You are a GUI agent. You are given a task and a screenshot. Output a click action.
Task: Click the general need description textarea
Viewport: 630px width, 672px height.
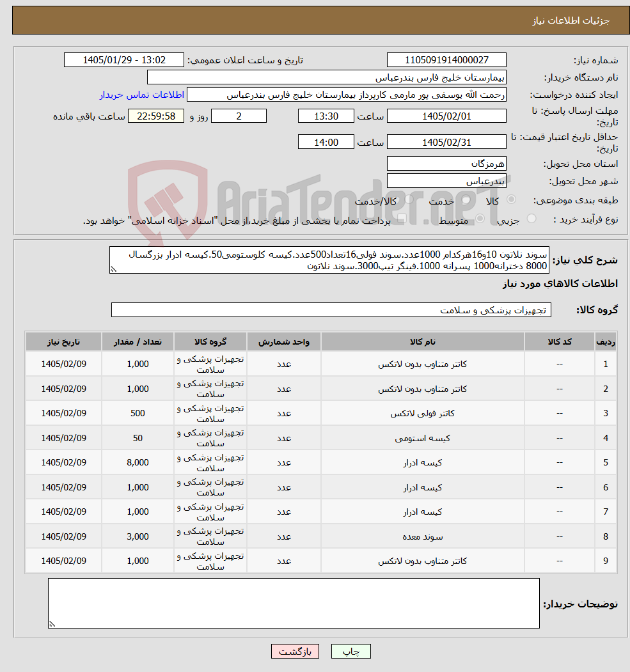tap(329, 260)
